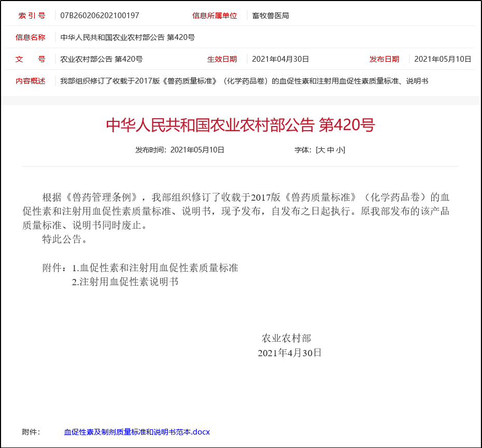This screenshot has width=482, height=448.
Task: Set font size to 中 (medium)
Action: pos(331,150)
